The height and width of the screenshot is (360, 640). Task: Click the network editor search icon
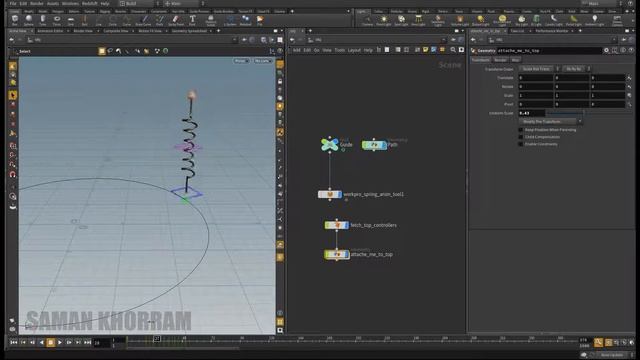pyautogui.click(x=453, y=50)
